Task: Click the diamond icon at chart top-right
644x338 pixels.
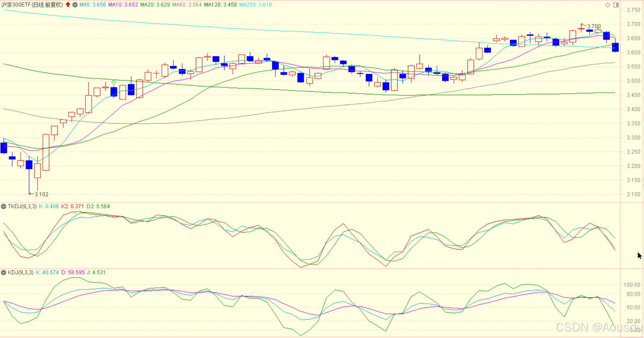Action: point(608,5)
